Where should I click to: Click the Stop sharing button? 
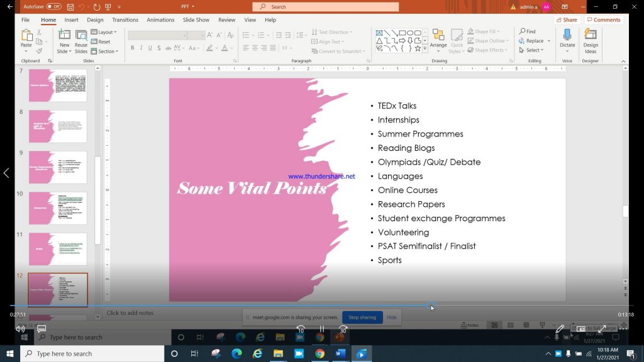362,317
